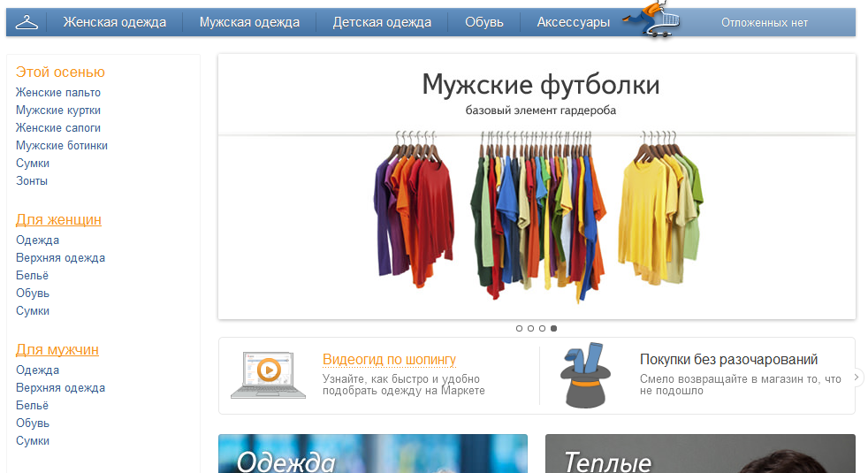Select fourth carousel slide dot
868x473 pixels.
tap(553, 328)
